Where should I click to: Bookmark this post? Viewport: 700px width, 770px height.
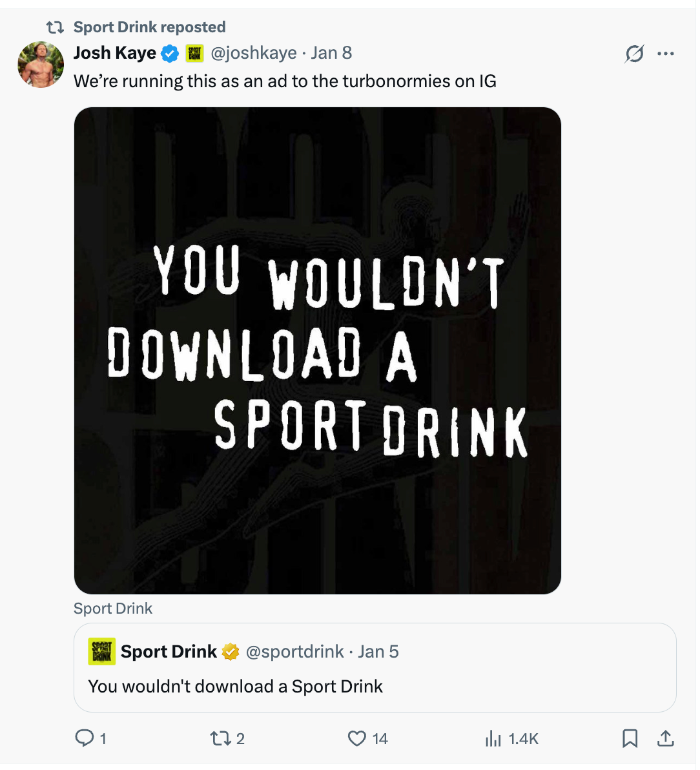coord(630,738)
